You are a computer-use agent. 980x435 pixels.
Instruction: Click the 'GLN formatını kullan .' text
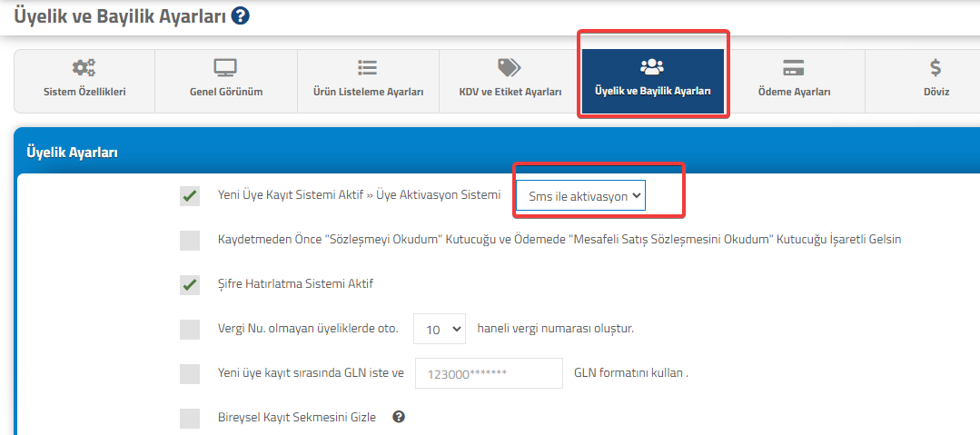tap(630, 373)
